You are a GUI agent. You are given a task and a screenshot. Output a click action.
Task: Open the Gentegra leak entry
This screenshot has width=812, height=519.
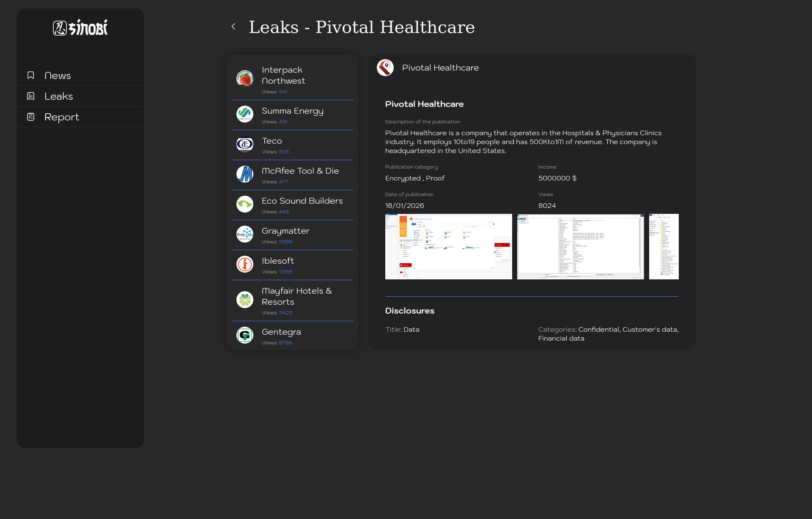(x=281, y=332)
